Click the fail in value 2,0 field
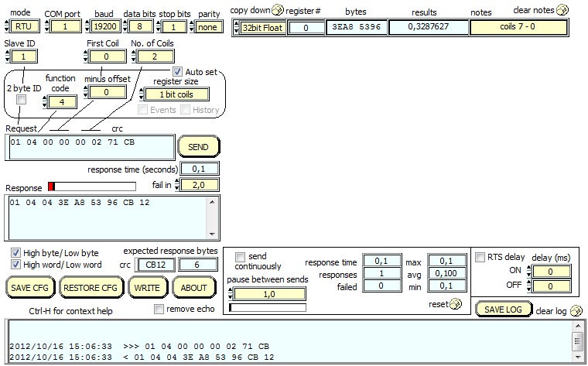This screenshot has height=366, width=588. point(199,184)
